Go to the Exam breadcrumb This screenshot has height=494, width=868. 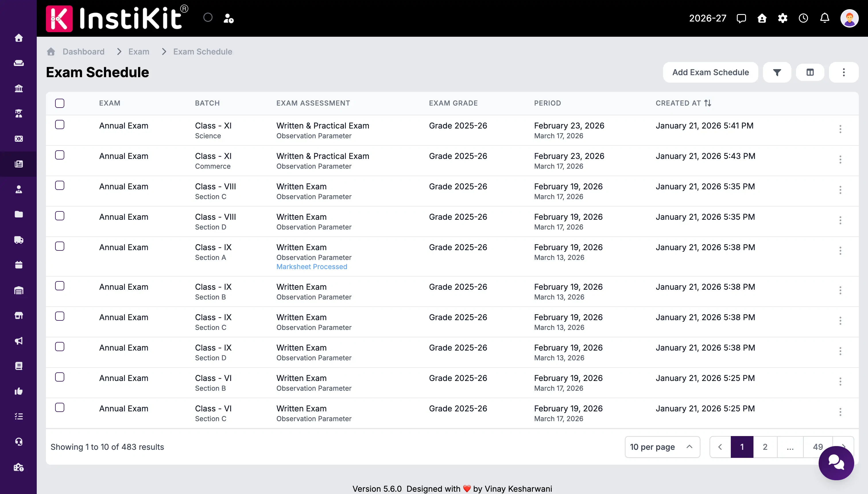click(x=139, y=52)
